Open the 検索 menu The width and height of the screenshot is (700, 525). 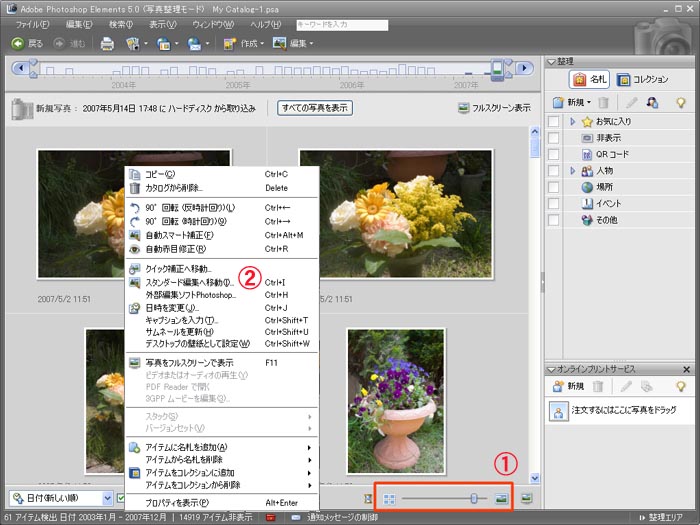[x=121, y=25]
